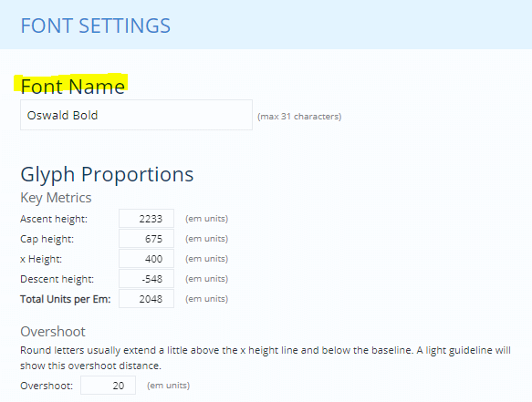Click the 'Ascent height:' label
The width and height of the screenshot is (532, 402).
tap(54, 219)
